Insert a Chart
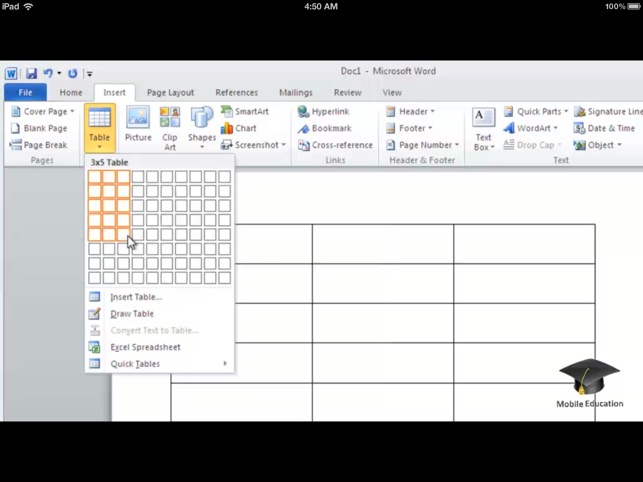Viewport: 643px width, 482px height. [x=239, y=128]
